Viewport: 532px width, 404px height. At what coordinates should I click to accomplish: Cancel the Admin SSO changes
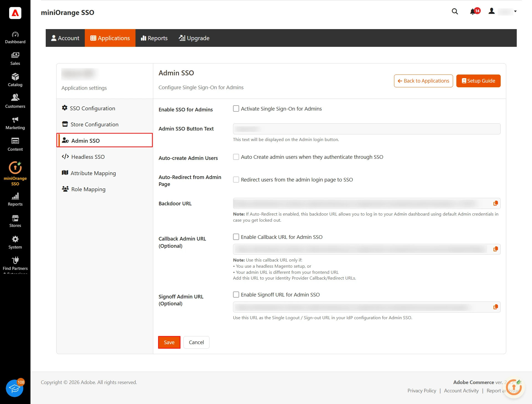[x=196, y=342]
